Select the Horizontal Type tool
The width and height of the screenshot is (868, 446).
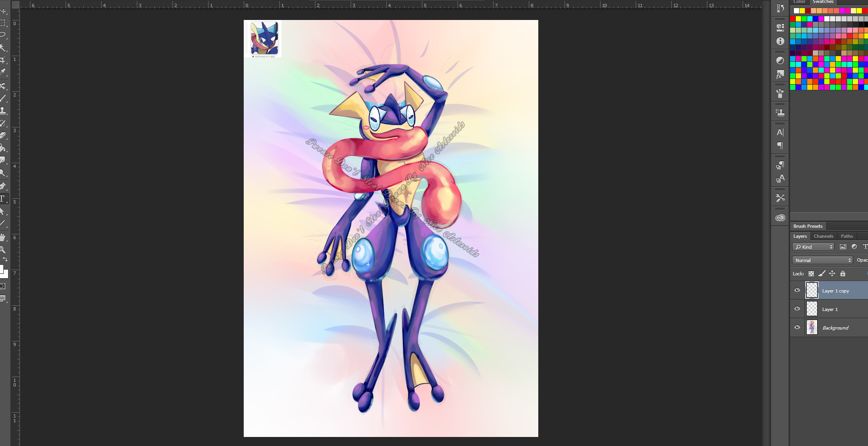[3, 199]
